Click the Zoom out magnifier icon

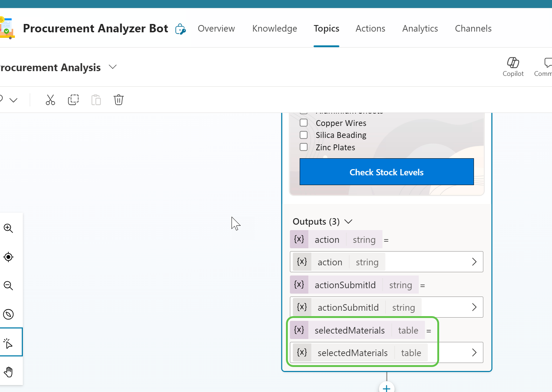point(8,286)
